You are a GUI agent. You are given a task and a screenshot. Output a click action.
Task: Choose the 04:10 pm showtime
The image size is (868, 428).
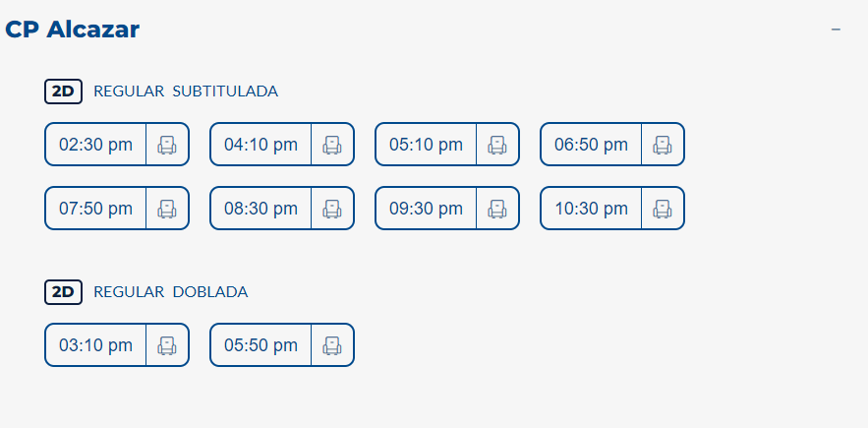[260, 145]
